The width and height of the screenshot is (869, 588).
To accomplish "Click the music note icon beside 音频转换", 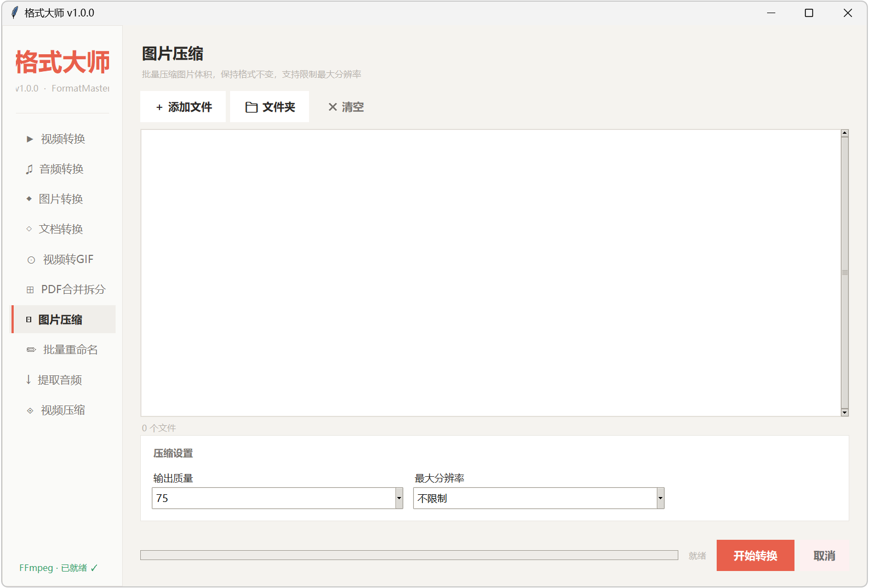I will [30, 169].
